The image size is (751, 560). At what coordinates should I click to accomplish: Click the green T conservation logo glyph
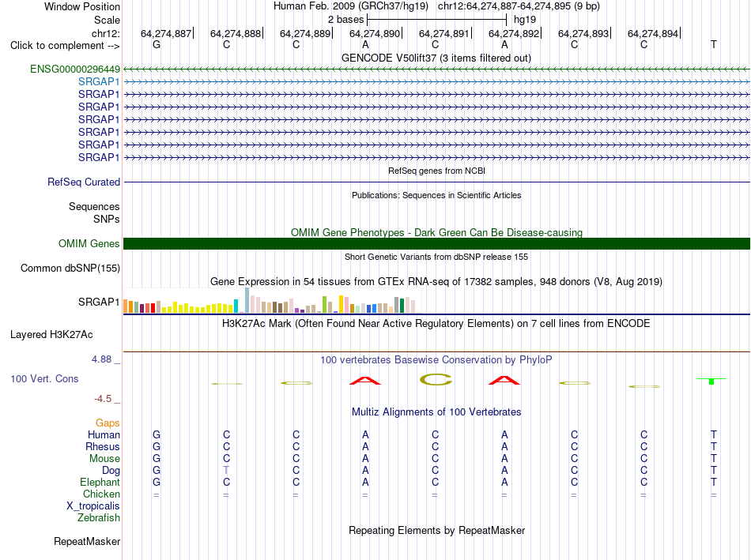click(711, 381)
